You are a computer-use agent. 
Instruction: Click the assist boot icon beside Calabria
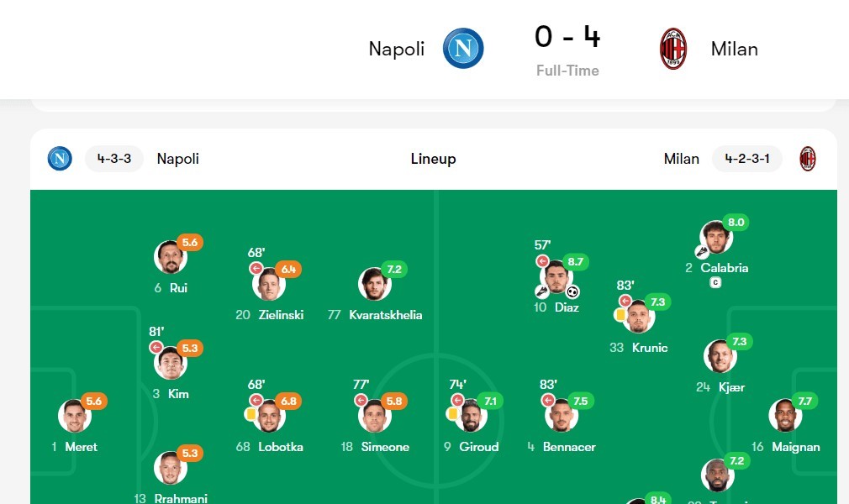click(702, 251)
